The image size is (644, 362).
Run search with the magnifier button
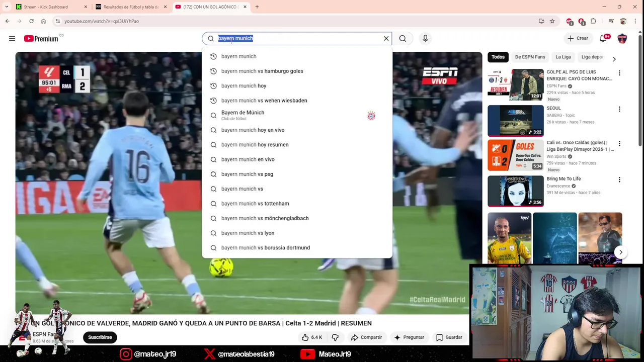click(x=403, y=38)
